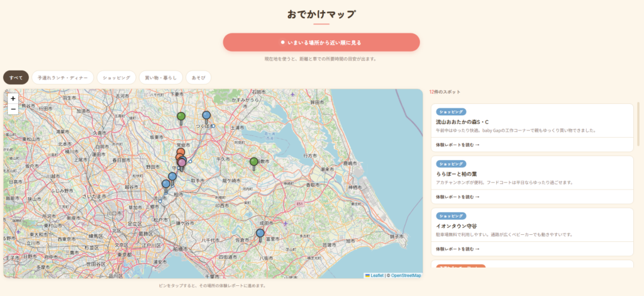
Task: Open the Leaflet attribution link
Action: point(374,275)
